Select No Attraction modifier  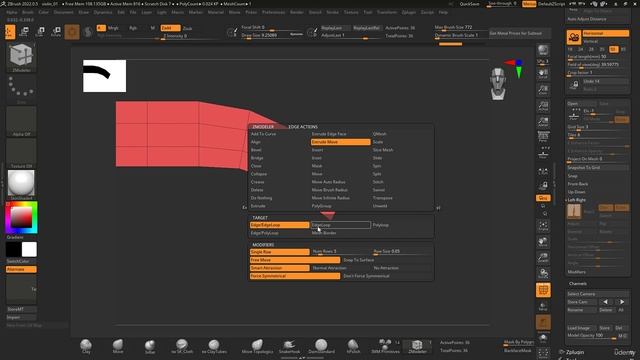pyautogui.click(x=402, y=268)
